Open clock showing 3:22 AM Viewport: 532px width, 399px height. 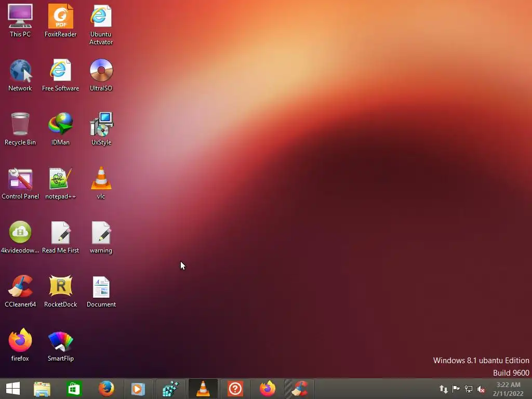(508, 389)
